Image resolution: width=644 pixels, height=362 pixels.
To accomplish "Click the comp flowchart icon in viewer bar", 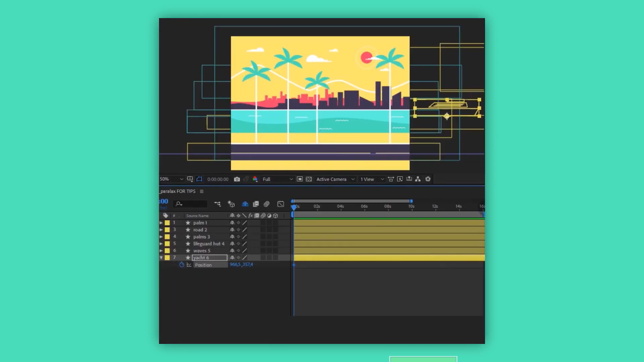I will (418, 179).
